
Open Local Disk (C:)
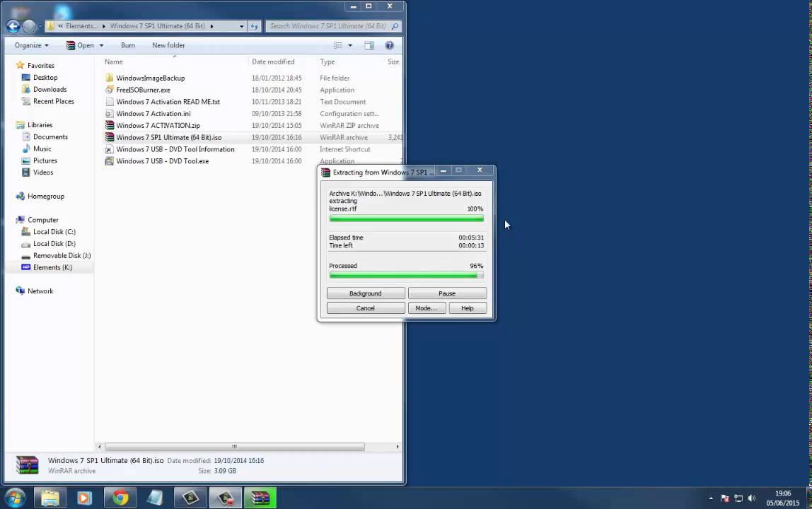pyautogui.click(x=54, y=232)
